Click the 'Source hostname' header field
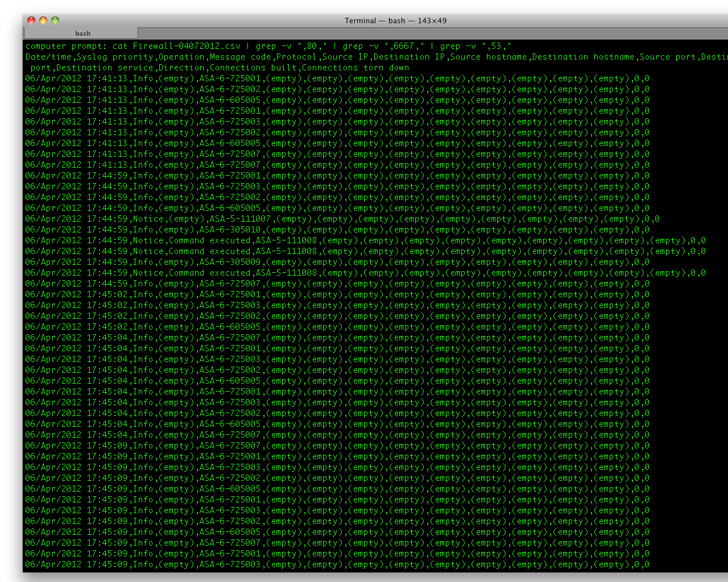Viewport: 728px width, 582px height. click(489, 57)
